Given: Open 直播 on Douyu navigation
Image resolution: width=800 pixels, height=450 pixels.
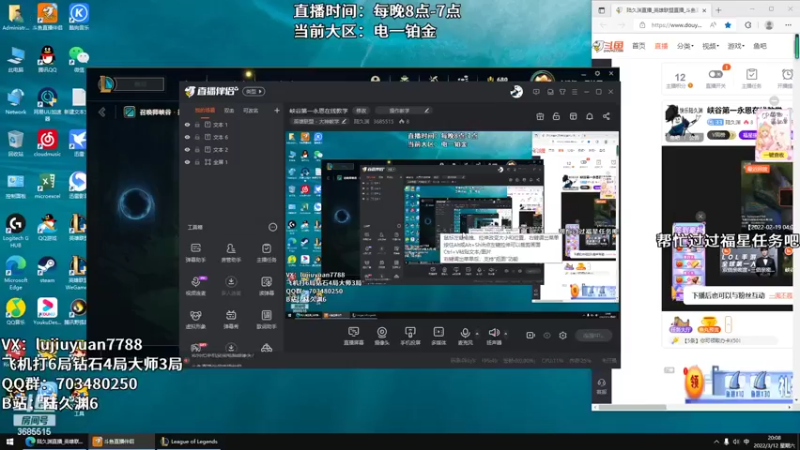Looking at the screenshot, I should [661, 46].
